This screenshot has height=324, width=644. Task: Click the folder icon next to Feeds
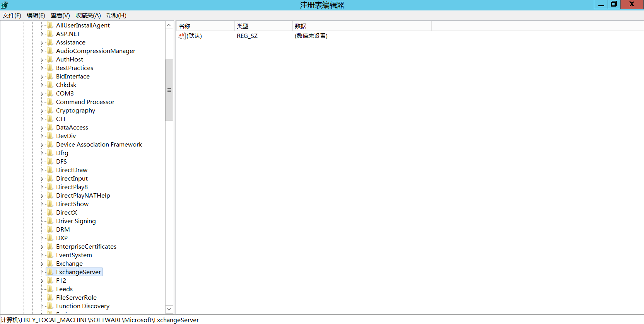point(50,289)
